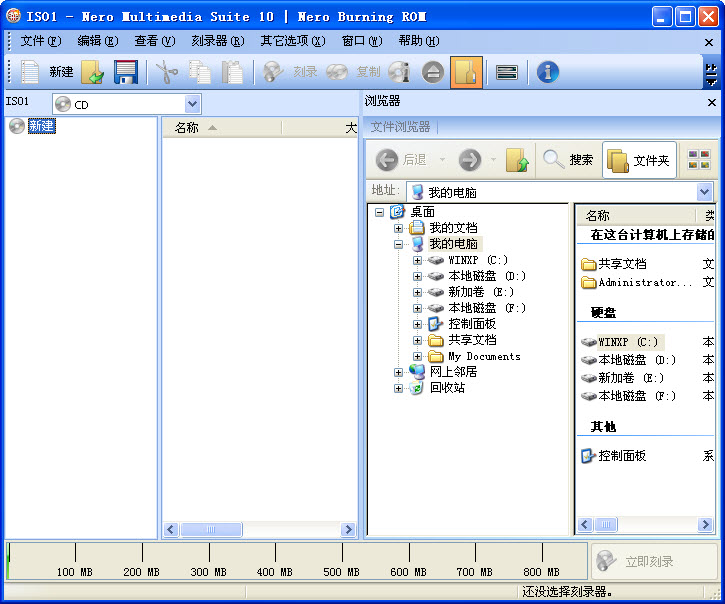725x604 pixels.
Task: Open the 其它选项 menu
Action: coord(292,41)
